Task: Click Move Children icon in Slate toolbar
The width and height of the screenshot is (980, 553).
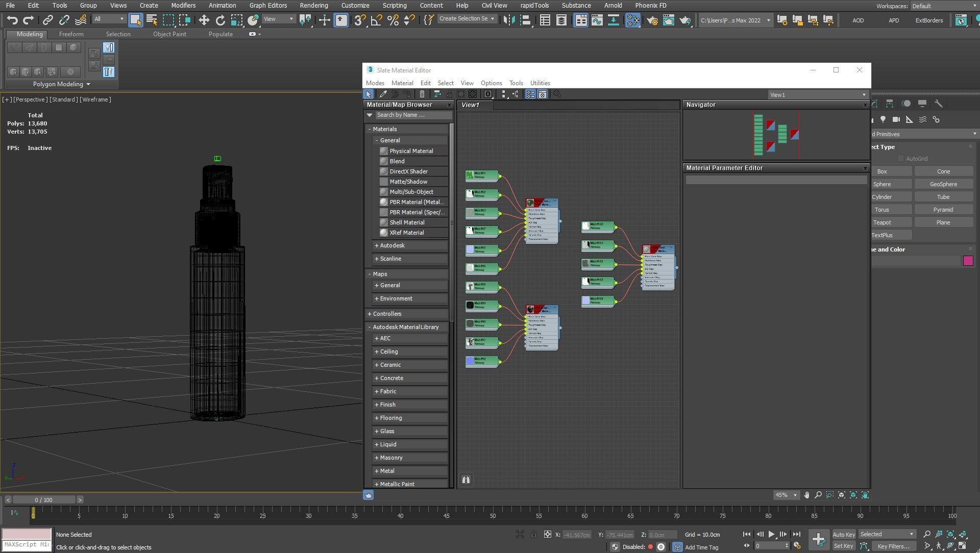Action: tap(437, 94)
